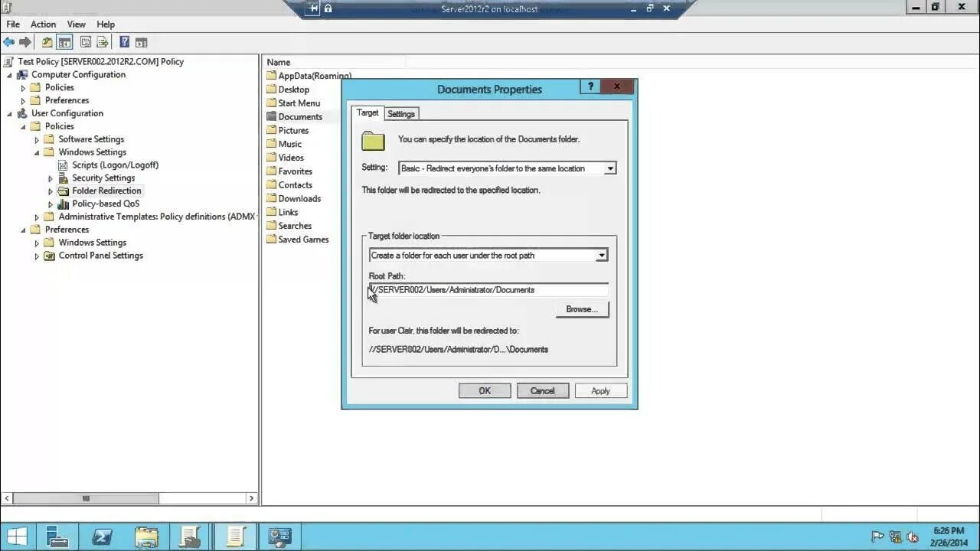Expand Software Settings under User Configuration
Image resolution: width=980 pixels, height=551 pixels.
pos(37,139)
